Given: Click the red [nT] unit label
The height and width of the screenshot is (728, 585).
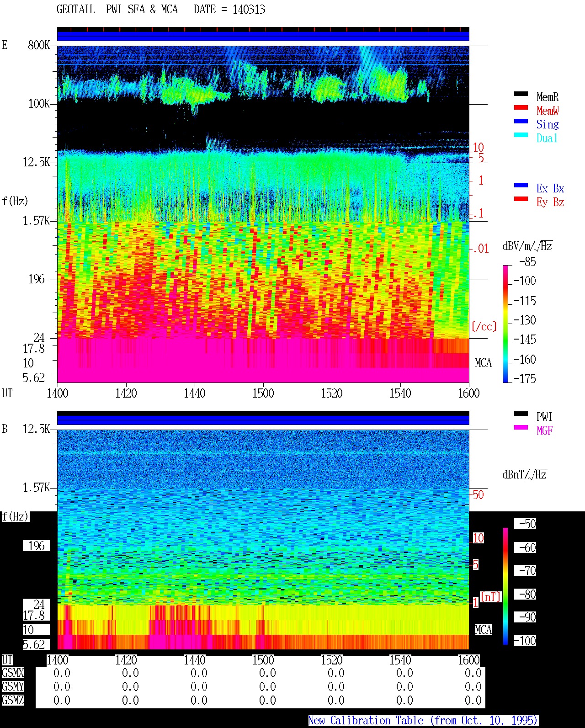Looking at the screenshot, I should click(x=491, y=597).
